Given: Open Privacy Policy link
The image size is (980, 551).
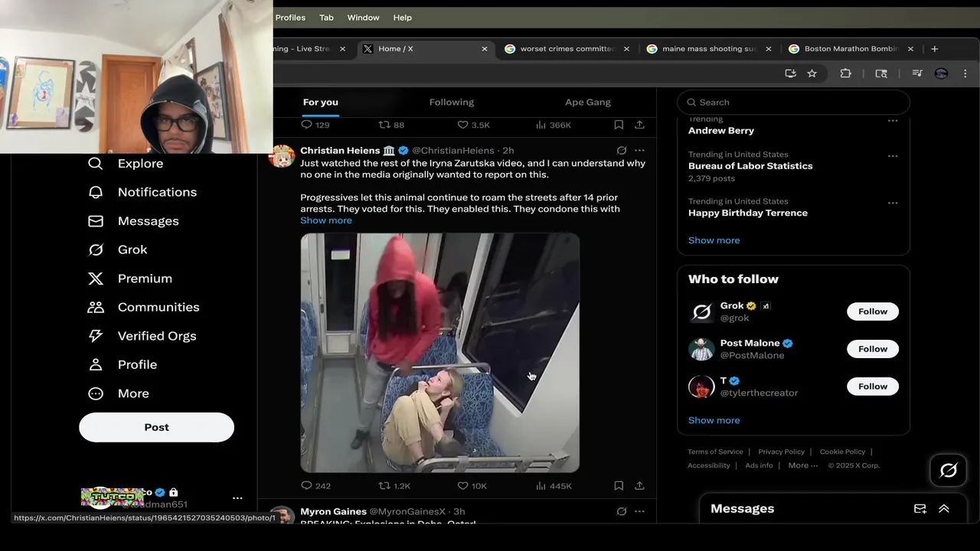Looking at the screenshot, I should (781, 452).
